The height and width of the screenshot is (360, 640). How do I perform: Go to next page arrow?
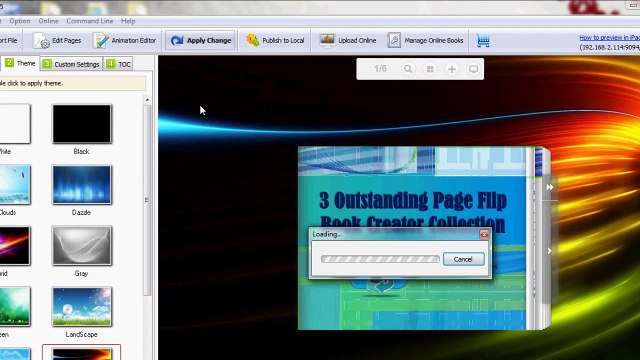[x=549, y=251]
